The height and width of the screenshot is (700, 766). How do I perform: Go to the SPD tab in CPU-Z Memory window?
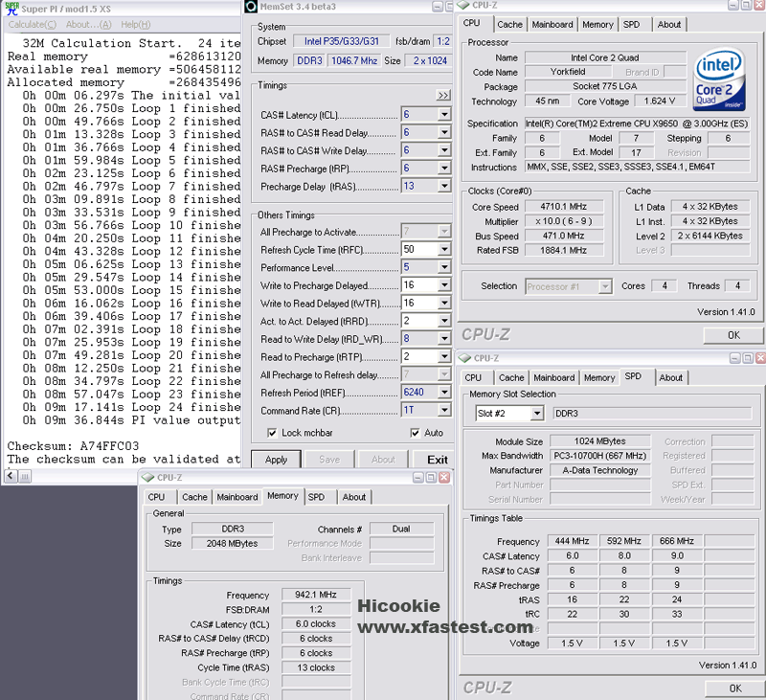click(316, 497)
